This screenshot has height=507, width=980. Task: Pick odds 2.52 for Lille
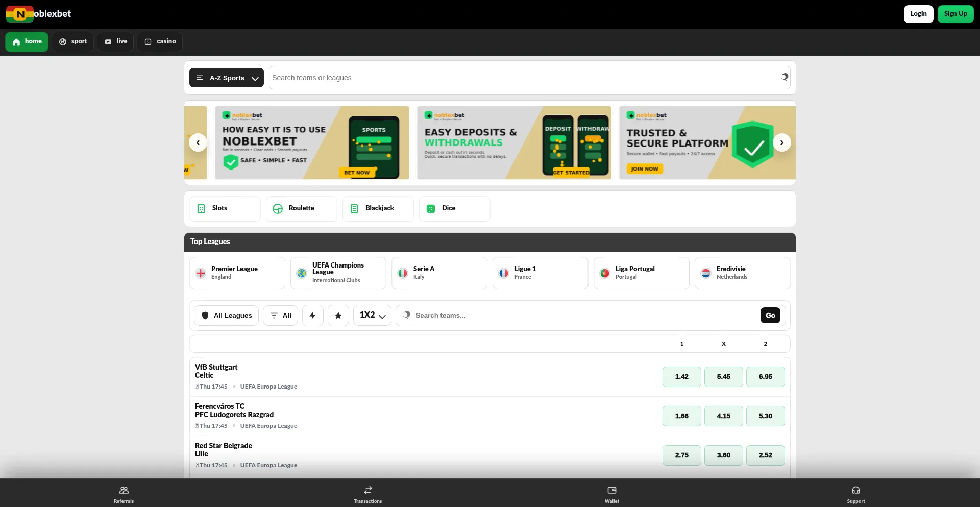(x=766, y=455)
